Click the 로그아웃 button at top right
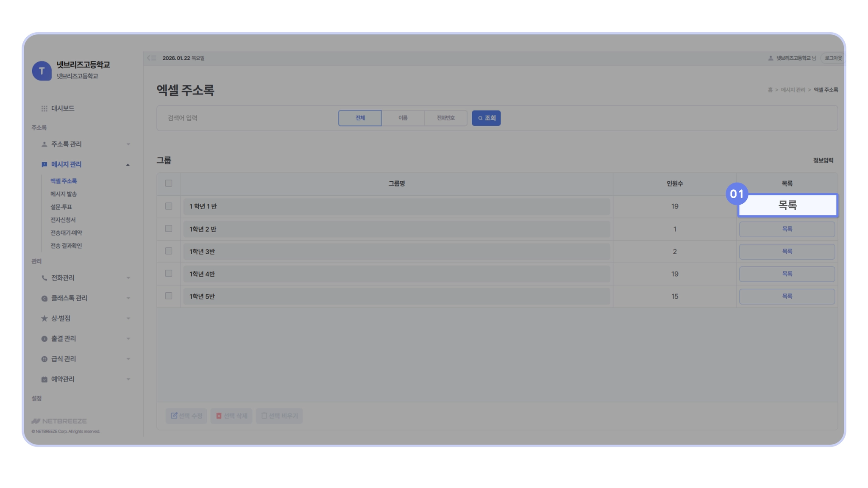The image size is (868, 488). pyautogui.click(x=833, y=58)
